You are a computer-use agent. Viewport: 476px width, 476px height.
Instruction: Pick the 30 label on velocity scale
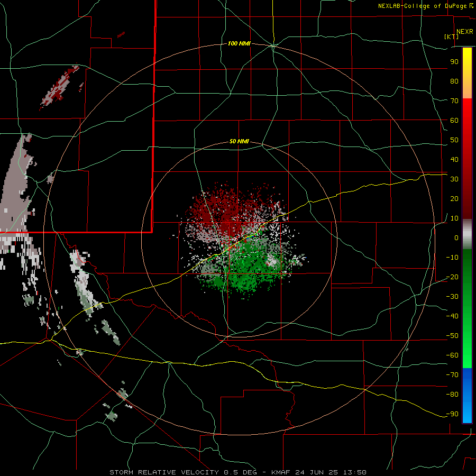coord(454,179)
